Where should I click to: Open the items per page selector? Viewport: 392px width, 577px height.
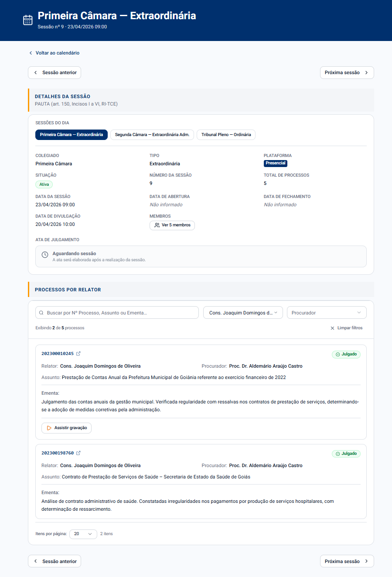point(83,534)
